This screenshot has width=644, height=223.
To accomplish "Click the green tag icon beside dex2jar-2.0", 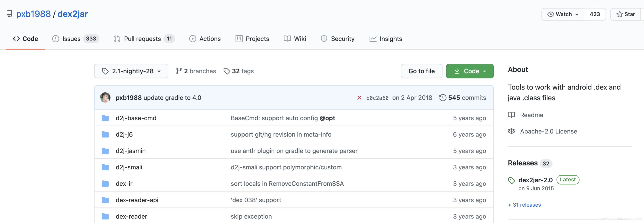I will [x=511, y=180].
